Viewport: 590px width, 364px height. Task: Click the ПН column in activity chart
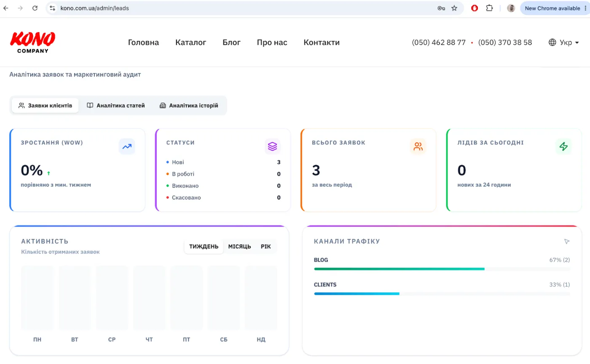(x=38, y=297)
